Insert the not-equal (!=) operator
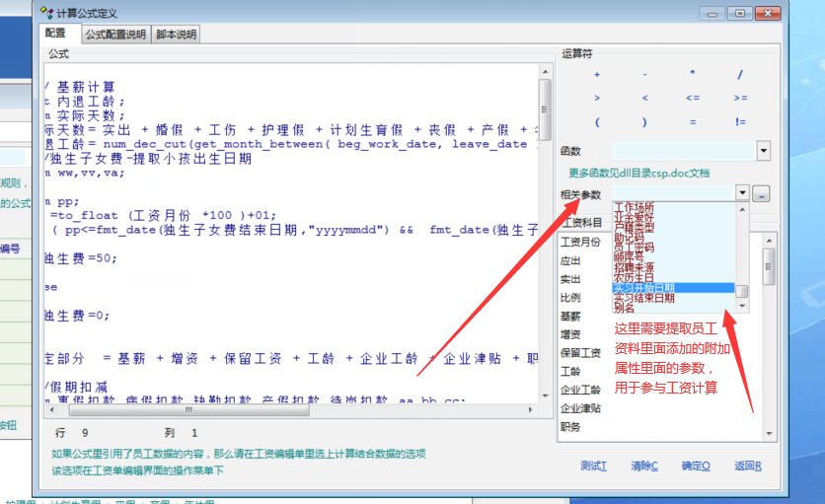 tap(740, 122)
